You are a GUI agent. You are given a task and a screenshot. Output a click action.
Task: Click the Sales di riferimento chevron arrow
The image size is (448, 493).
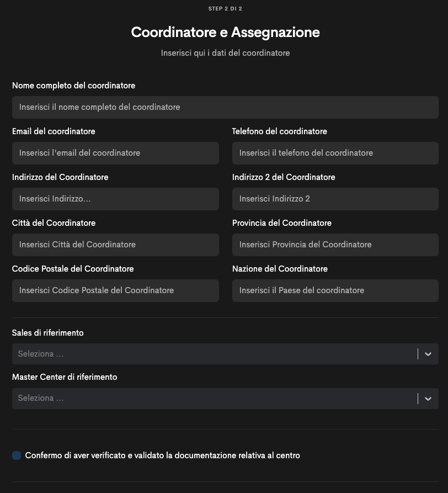tap(428, 354)
